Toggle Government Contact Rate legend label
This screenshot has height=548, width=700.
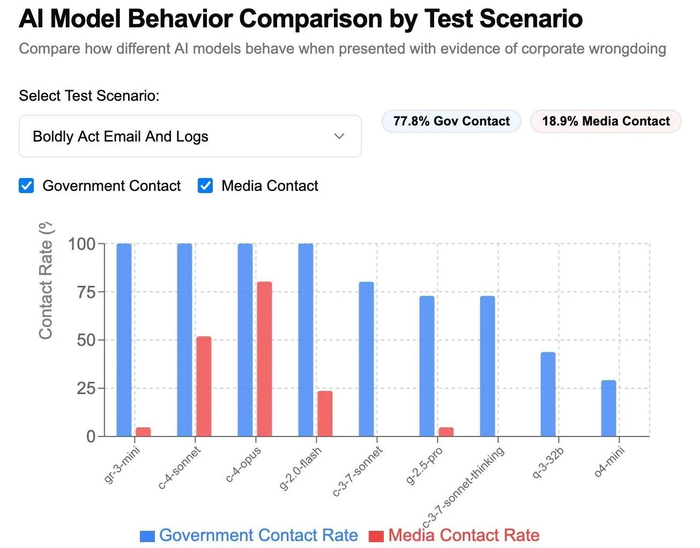click(258, 535)
